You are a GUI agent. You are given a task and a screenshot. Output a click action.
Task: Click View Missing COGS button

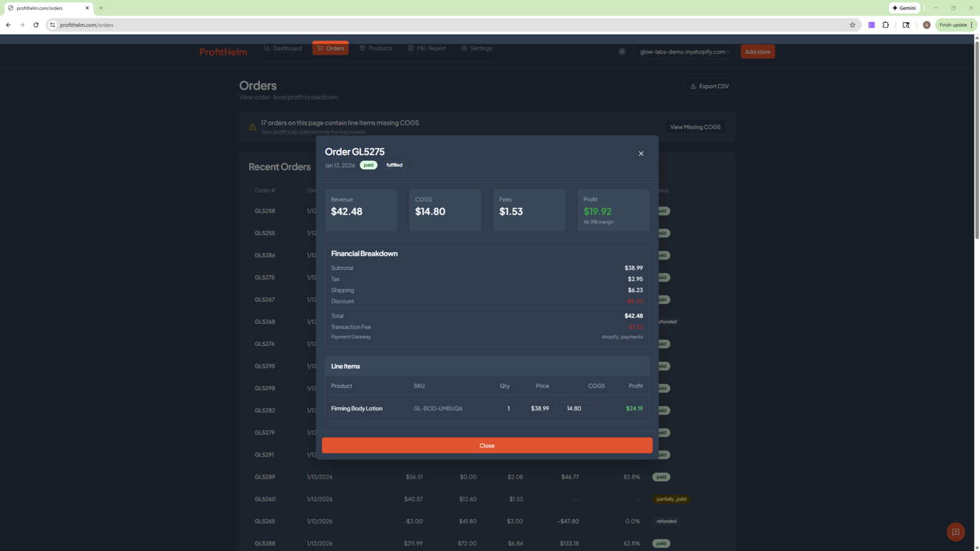(x=695, y=127)
